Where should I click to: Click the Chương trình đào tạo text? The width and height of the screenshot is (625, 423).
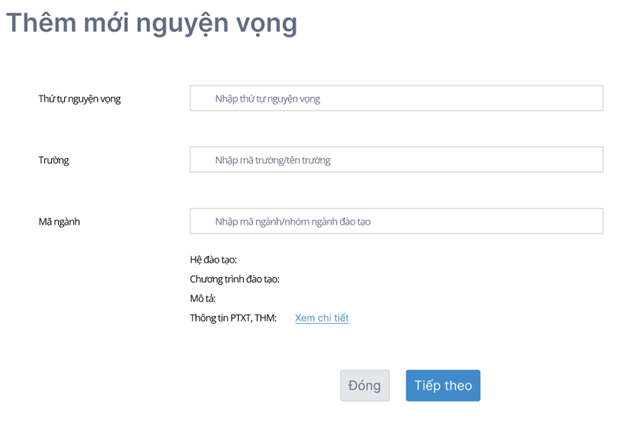point(234,279)
